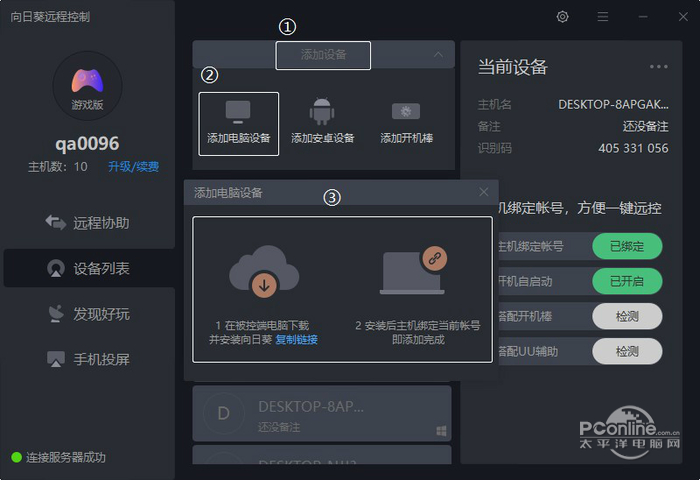The width and height of the screenshot is (700, 480).
Task: Open 手机投屏 in the sidebar
Action: click(x=89, y=359)
